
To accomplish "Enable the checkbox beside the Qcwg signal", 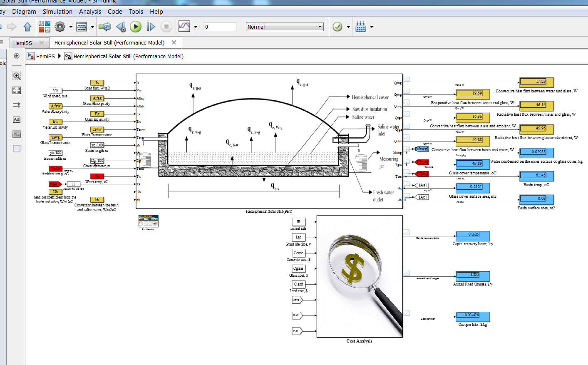I will pos(406,78).
